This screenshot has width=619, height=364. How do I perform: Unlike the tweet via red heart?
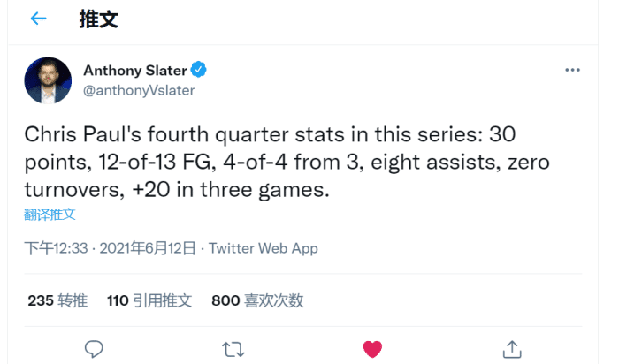coord(372,349)
